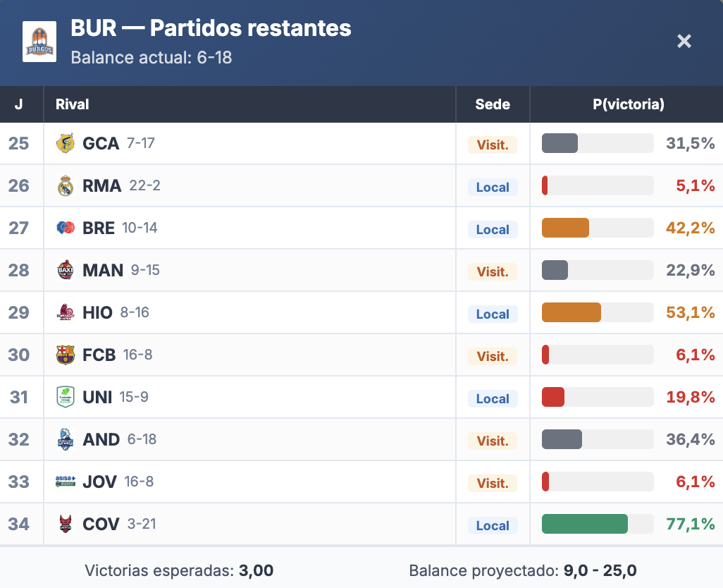
Task: Click the J matchday column header
Action: click(19, 104)
